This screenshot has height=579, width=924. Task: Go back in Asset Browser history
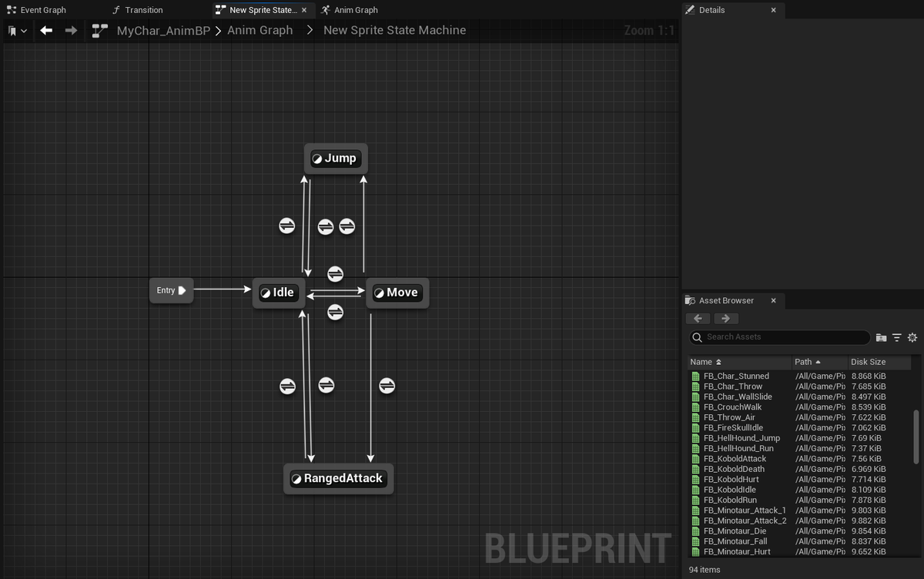tap(698, 318)
